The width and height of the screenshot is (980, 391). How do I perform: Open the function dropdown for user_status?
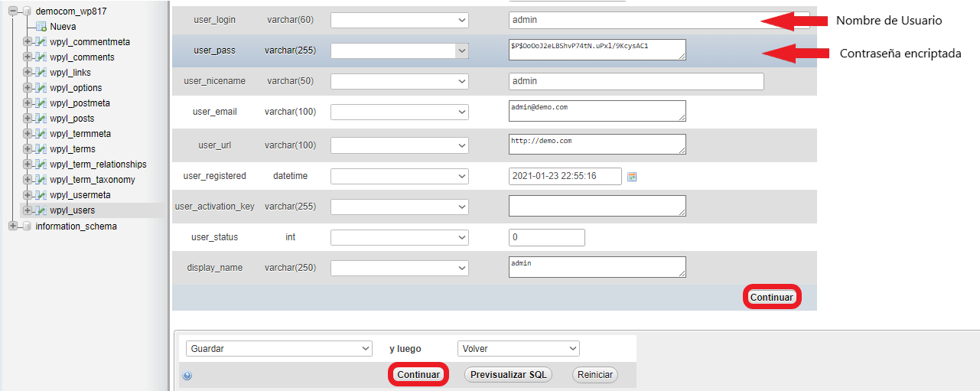point(399,237)
